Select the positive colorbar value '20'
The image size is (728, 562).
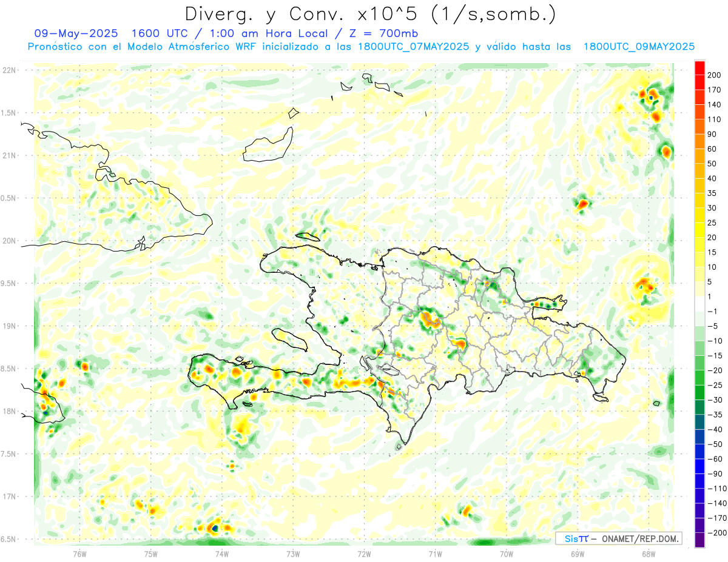tap(712, 238)
